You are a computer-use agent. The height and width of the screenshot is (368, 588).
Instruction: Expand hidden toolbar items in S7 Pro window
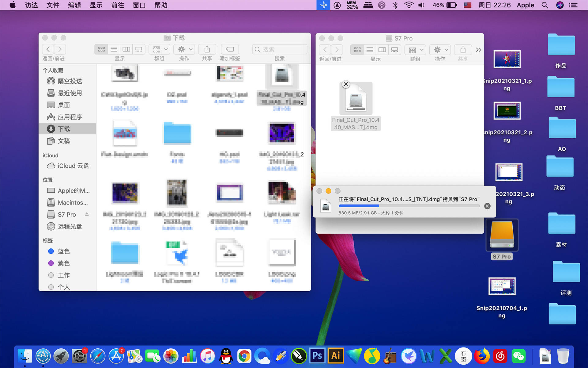(x=478, y=50)
